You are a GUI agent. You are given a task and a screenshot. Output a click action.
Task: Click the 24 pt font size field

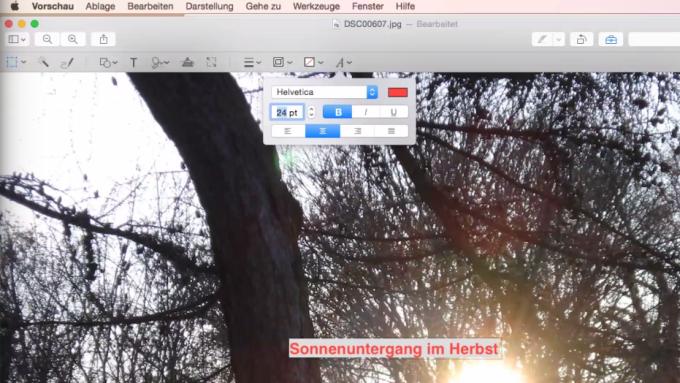point(287,112)
